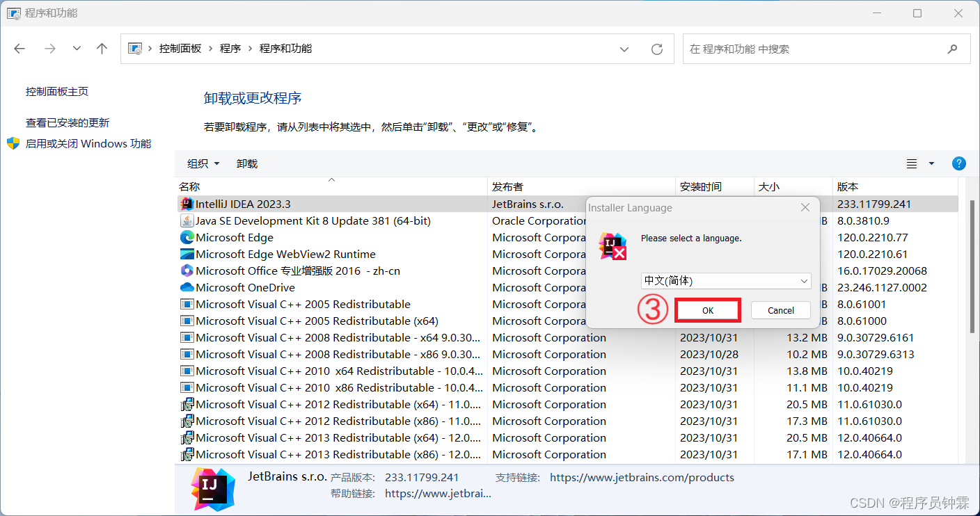
Task: Sort by the 大小 column header
Action: 793,186
